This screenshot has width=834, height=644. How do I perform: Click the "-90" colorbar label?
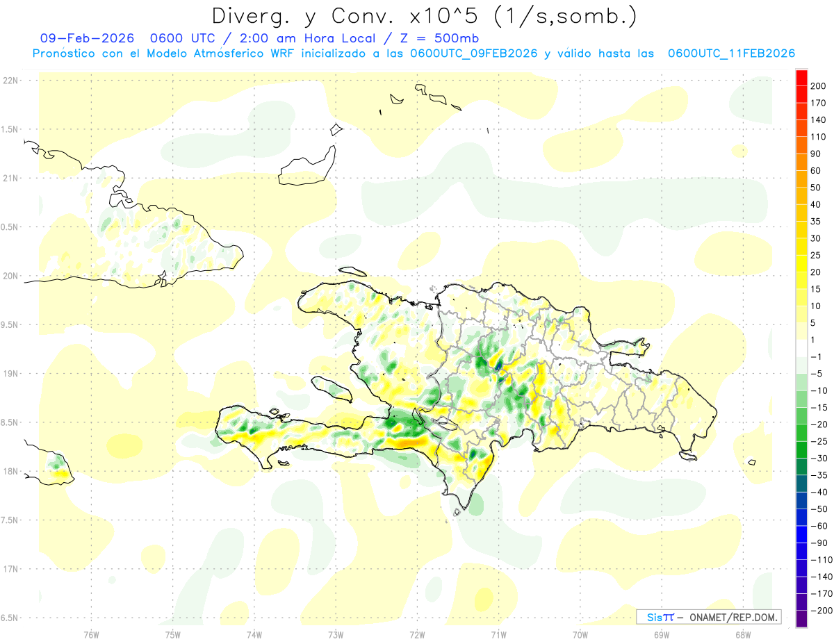click(818, 543)
